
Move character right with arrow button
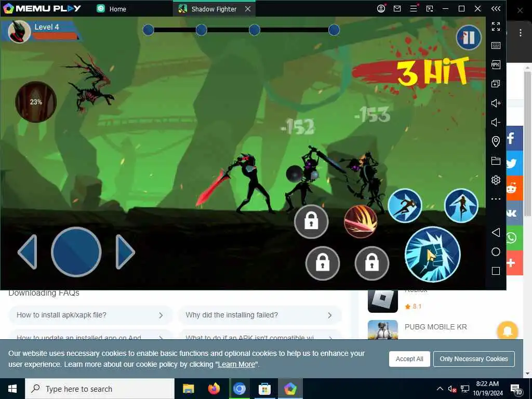[x=125, y=252]
